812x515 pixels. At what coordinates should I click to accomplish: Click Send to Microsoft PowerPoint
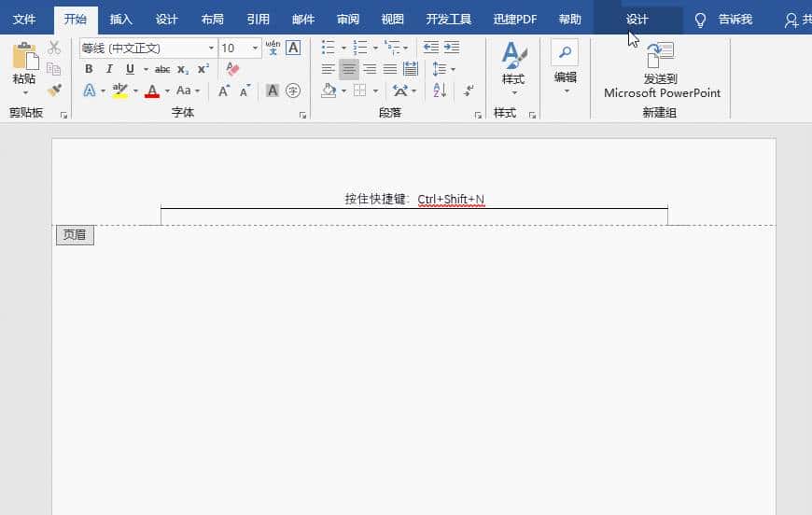[662, 70]
